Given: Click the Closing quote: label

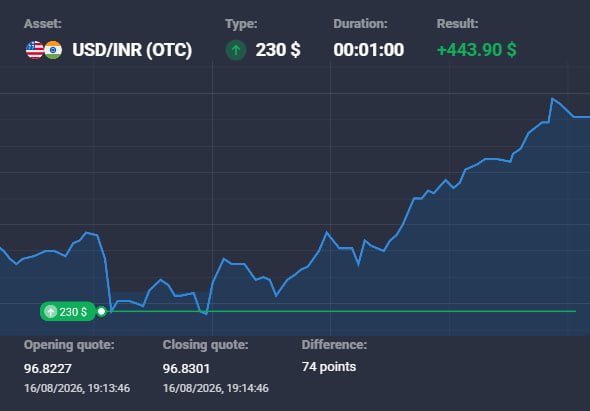Looking at the screenshot, I should [x=205, y=345].
